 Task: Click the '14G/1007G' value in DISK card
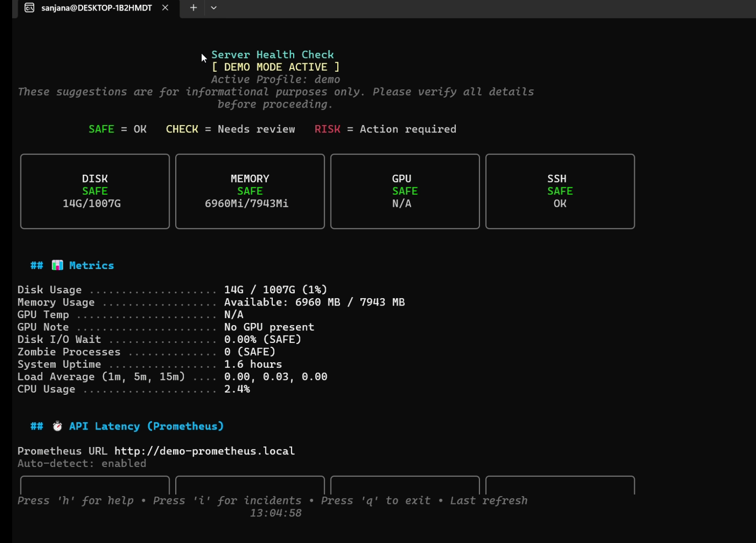91,203
